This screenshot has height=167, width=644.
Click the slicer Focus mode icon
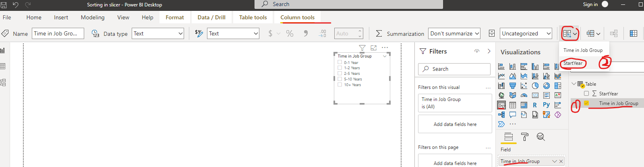pos(373,48)
